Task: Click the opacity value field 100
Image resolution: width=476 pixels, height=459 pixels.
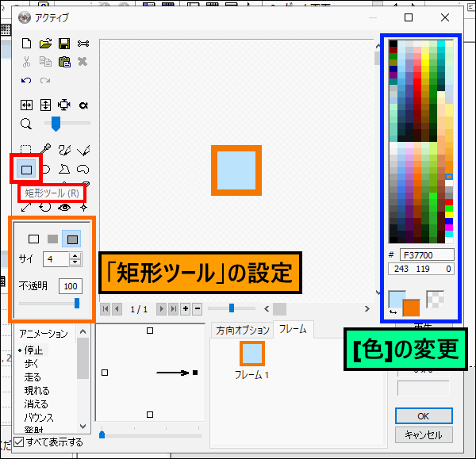Action: pos(71,286)
